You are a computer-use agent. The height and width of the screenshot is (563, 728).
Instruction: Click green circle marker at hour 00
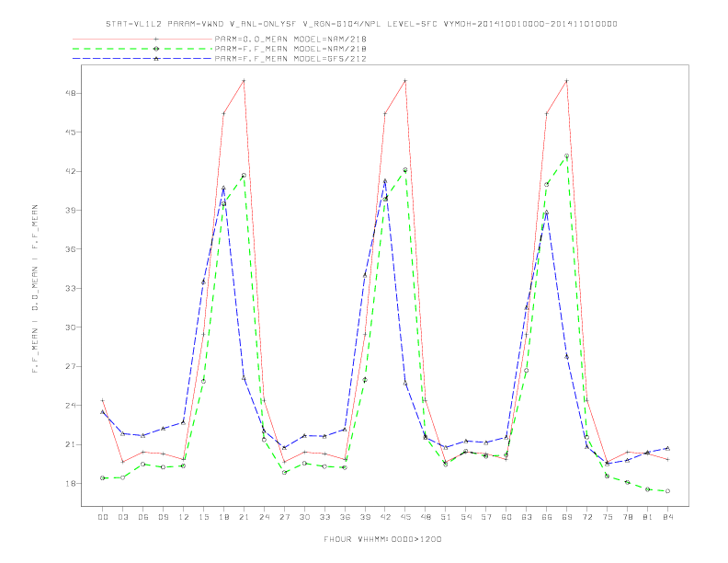coord(102,478)
